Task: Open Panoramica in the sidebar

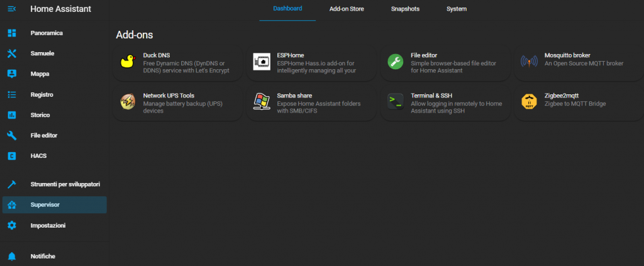Action: tap(47, 33)
